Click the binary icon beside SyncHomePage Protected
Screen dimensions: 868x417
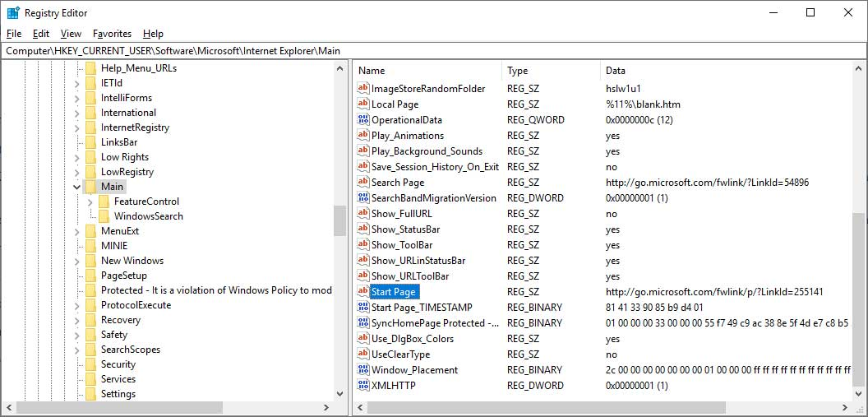[x=363, y=322]
